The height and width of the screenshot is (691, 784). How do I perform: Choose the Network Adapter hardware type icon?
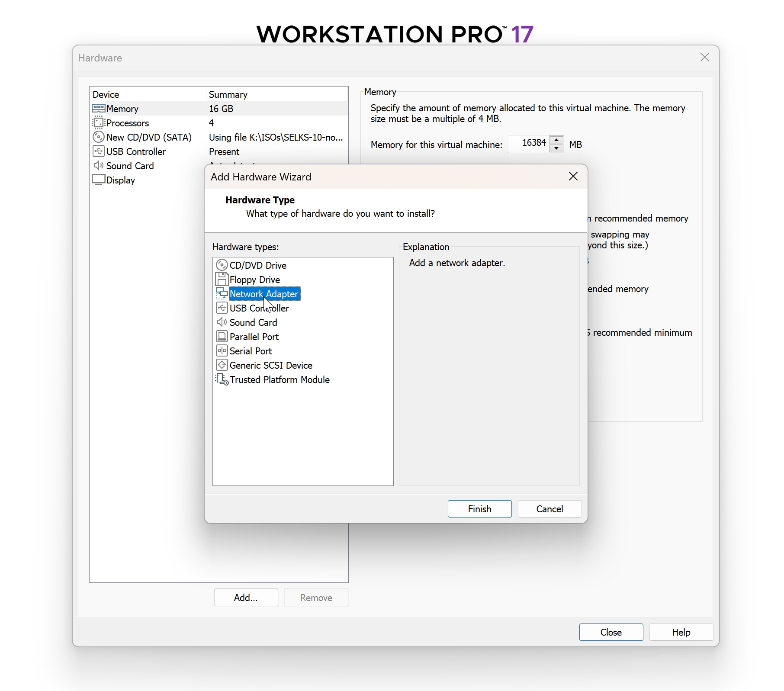222,294
